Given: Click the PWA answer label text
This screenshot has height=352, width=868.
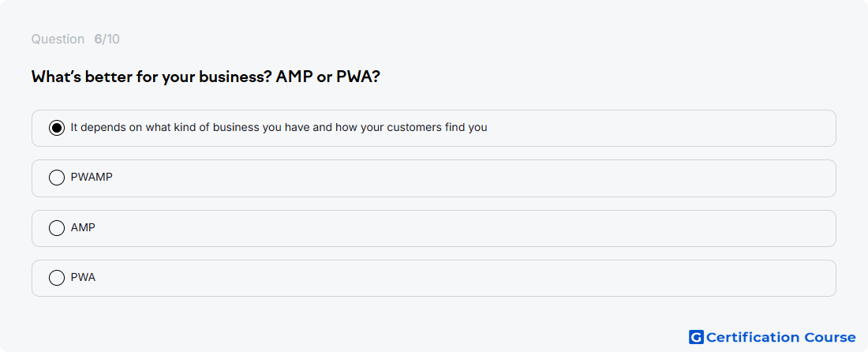Looking at the screenshot, I should [83, 277].
